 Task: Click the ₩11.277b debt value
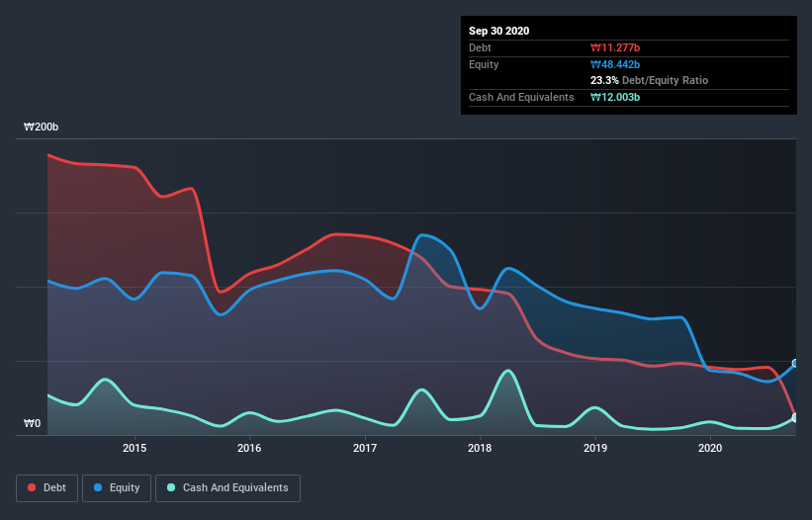pyautogui.click(x=615, y=48)
